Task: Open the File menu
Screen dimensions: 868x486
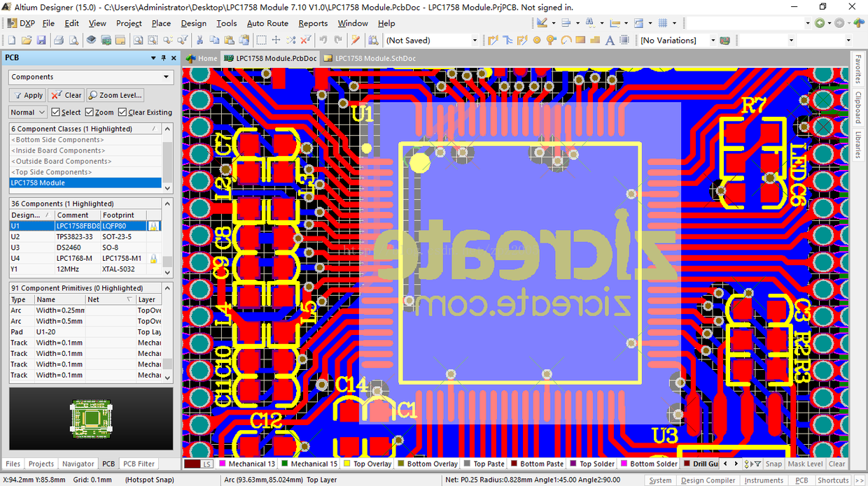Action: pyautogui.click(x=48, y=23)
